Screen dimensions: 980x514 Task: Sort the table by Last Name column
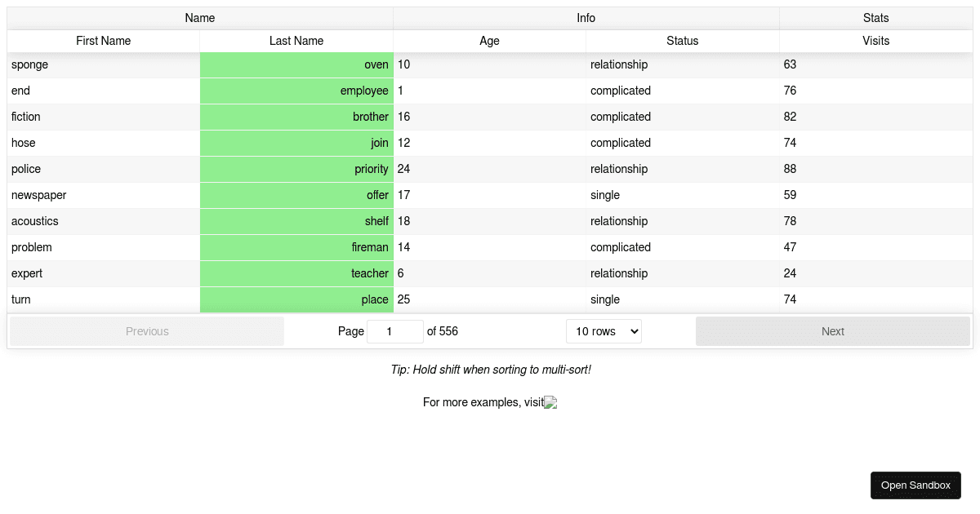(296, 41)
